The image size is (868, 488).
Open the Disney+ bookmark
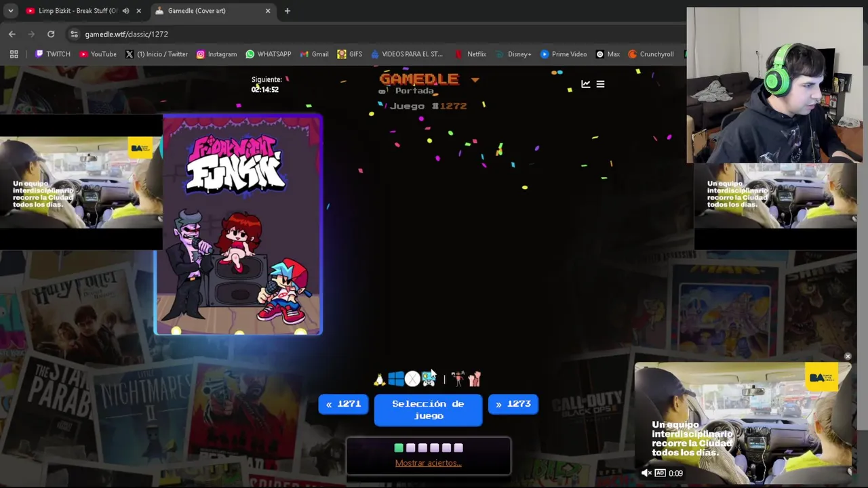513,54
